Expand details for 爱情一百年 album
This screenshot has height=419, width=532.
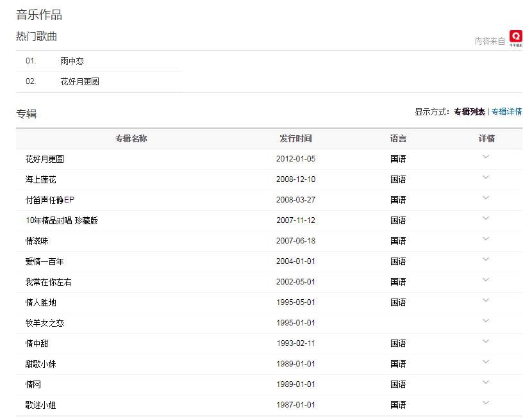pos(486,259)
